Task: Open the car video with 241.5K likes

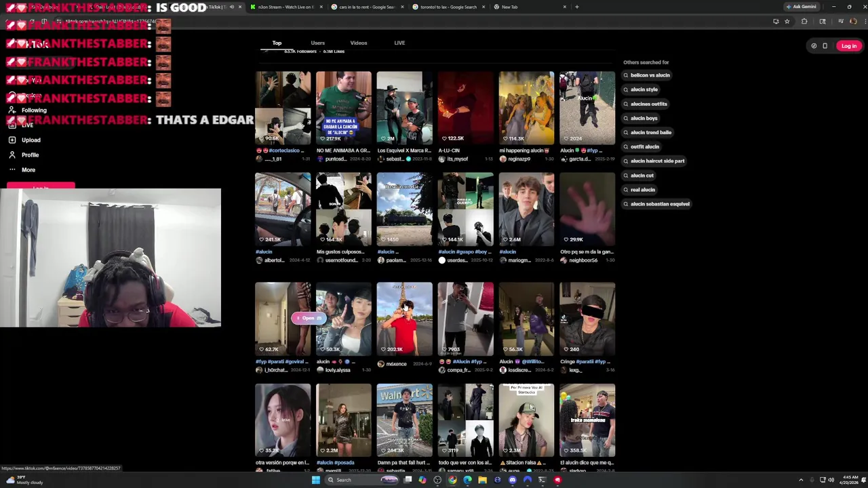Action: pos(283,209)
